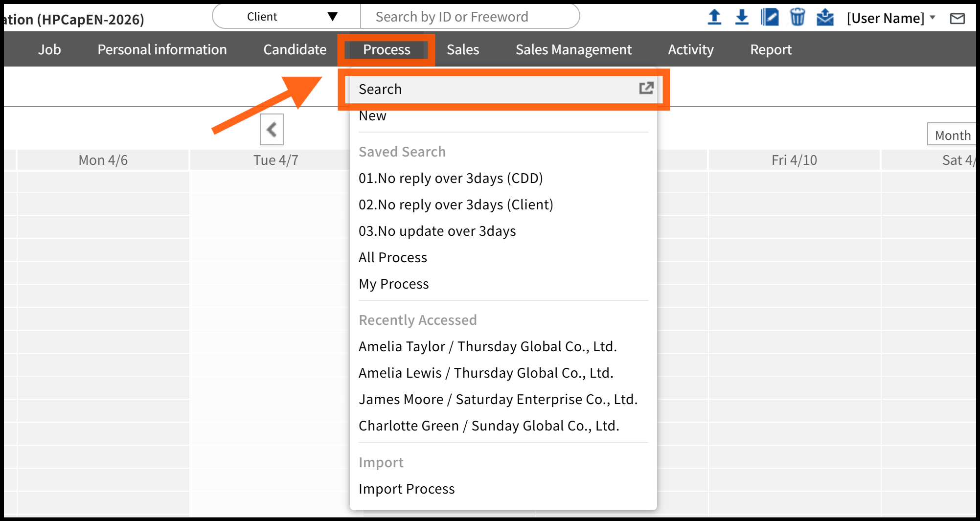
Task: Select Search in the Process menu
Action: point(380,89)
